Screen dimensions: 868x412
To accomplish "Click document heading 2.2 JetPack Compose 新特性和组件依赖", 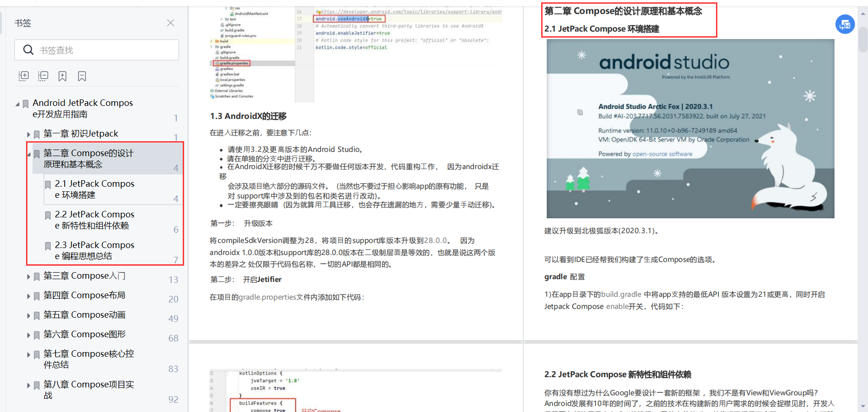I will click(x=617, y=374).
